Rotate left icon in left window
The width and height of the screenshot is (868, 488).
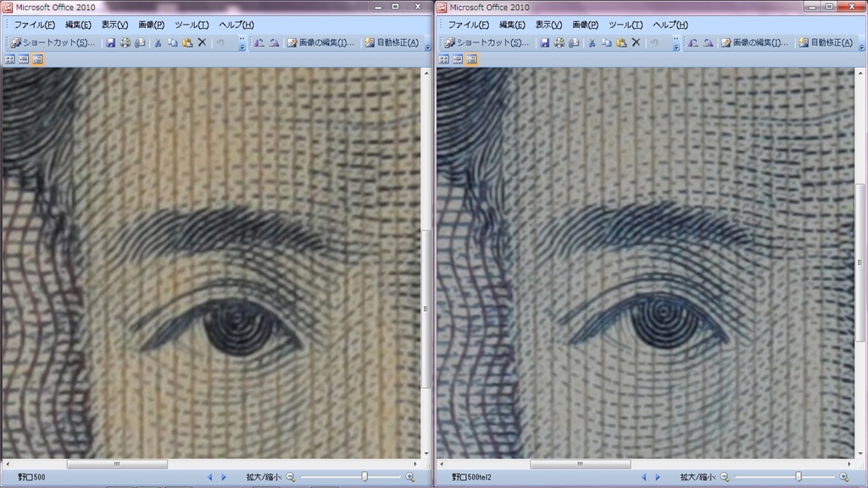tap(259, 42)
